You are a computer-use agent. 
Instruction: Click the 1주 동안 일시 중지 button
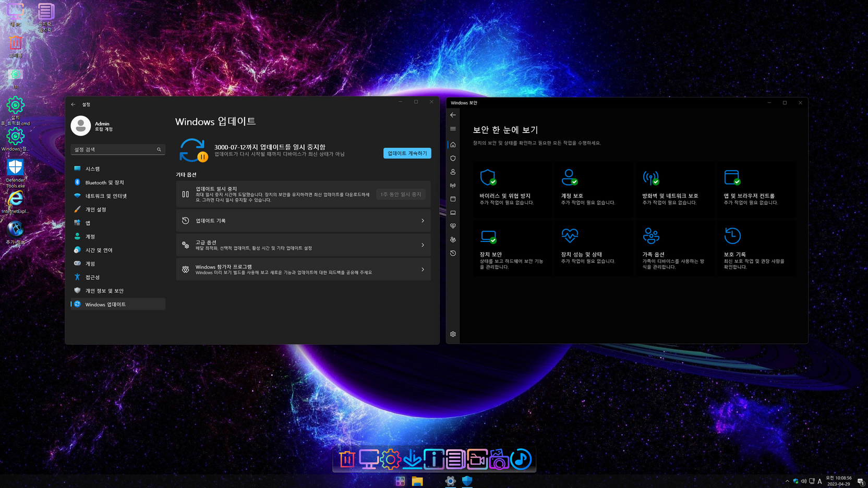(x=401, y=194)
